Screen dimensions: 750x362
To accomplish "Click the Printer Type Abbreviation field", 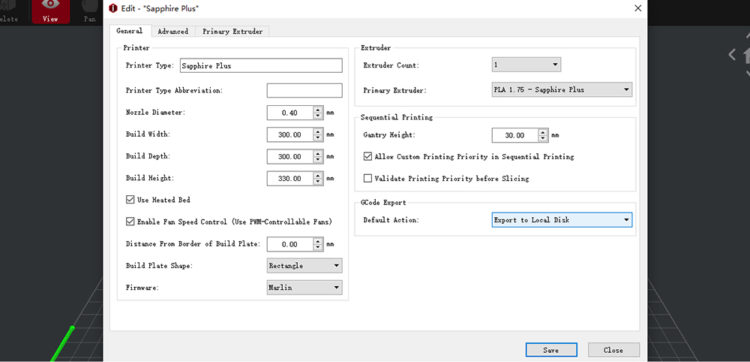I will [x=305, y=90].
